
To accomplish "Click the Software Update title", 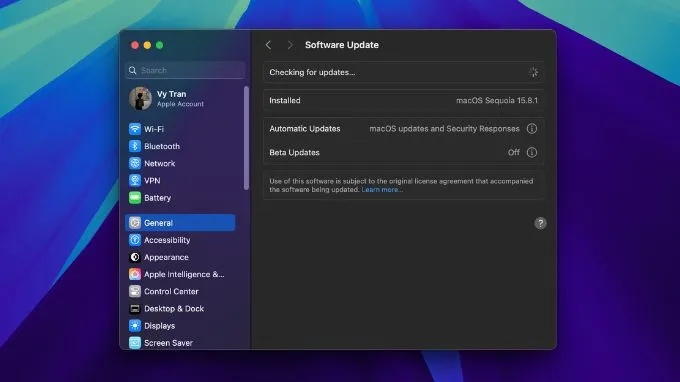I will pos(342,45).
